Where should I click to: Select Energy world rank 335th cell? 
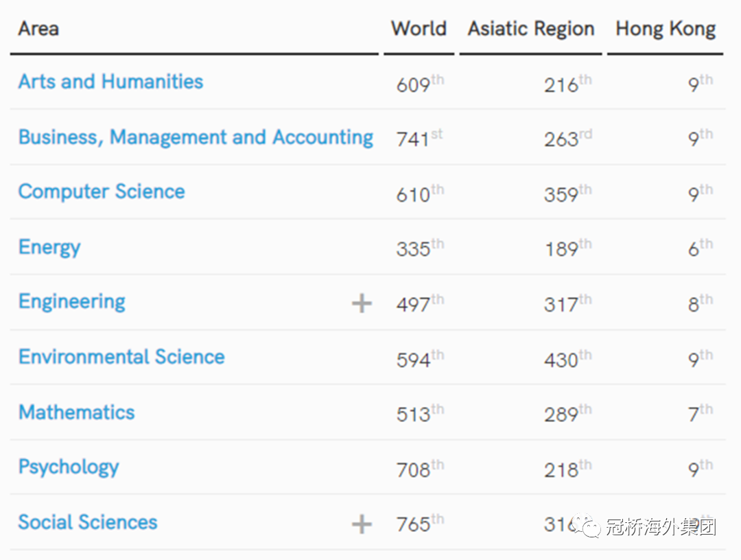tap(420, 248)
